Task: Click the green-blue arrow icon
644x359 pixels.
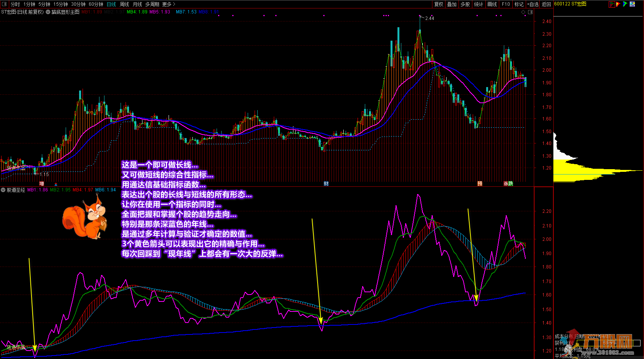Action: click(x=625, y=4)
